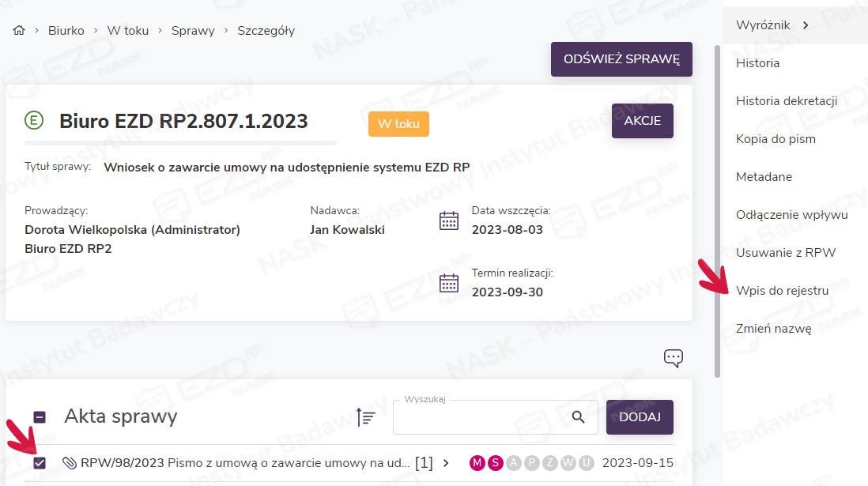Click the calendar icon beside Termin realizacji
Screen dimensions: 868x486
(449, 283)
